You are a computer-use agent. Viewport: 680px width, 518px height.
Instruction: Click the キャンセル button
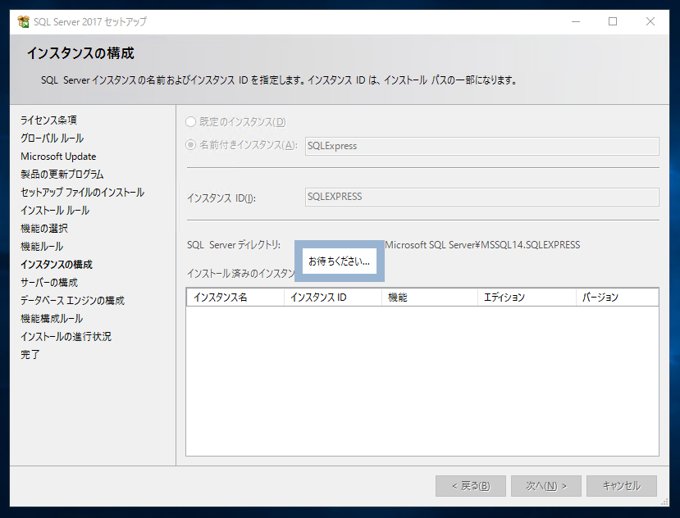tap(621, 486)
